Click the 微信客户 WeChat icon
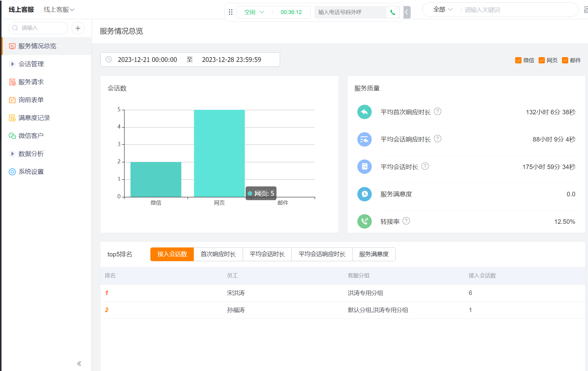588x371 pixels. pyautogui.click(x=12, y=136)
